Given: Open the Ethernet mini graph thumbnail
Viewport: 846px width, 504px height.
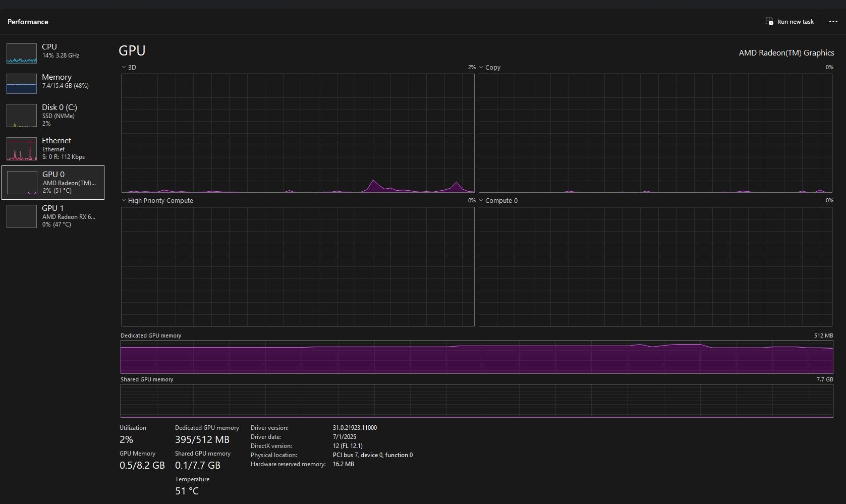Looking at the screenshot, I should (22, 149).
